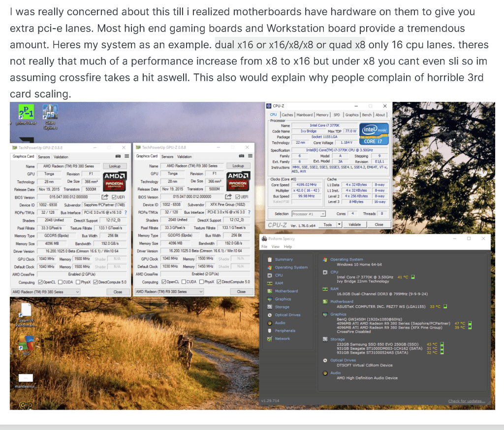Click Lookup button in right GPU-Z
This screenshot has width=504, height=430.
[x=238, y=166]
